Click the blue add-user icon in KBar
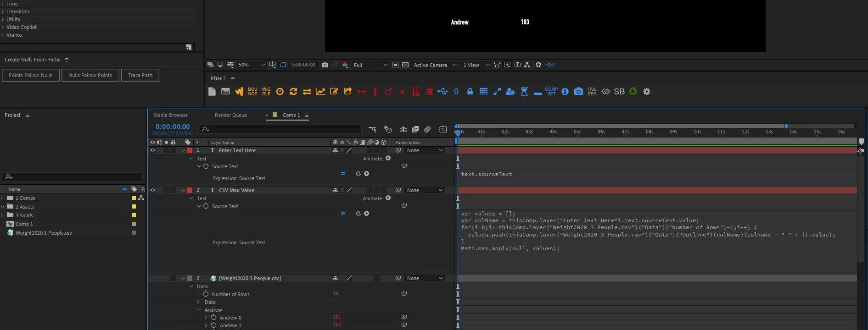Viewport: 868px width, 330px height. pyautogui.click(x=510, y=92)
